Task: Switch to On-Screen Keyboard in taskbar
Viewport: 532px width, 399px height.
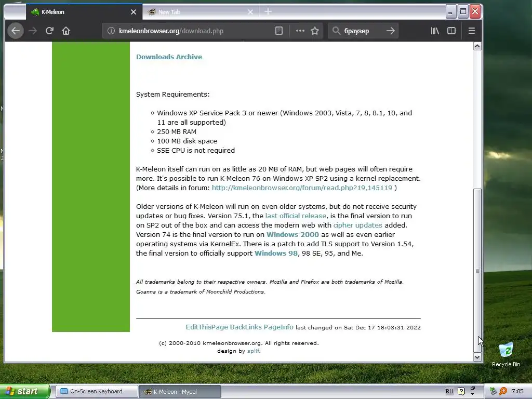Action: (96, 391)
